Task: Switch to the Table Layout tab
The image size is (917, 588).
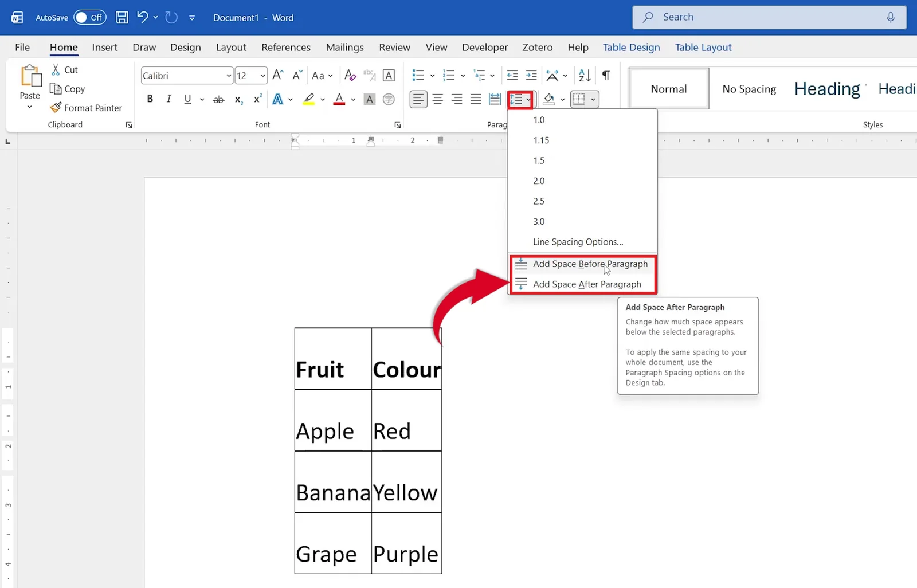Action: pyautogui.click(x=703, y=47)
